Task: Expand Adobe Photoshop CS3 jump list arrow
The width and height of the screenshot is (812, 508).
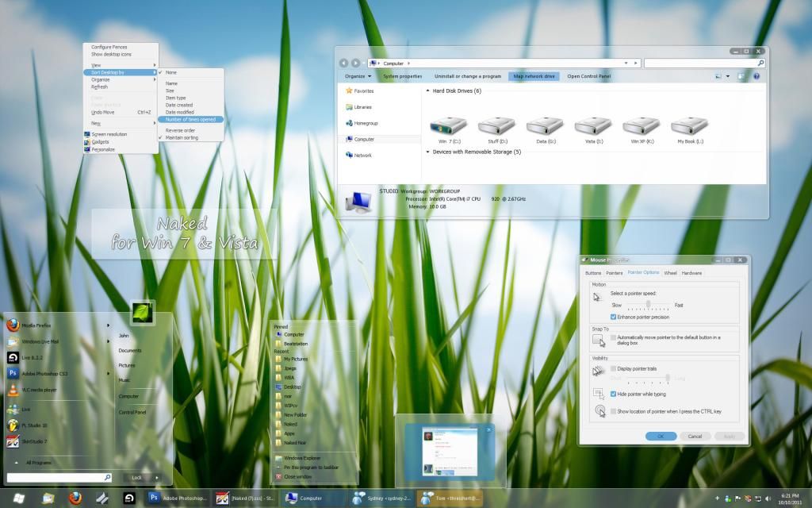Action: click(x=108, y=374)
